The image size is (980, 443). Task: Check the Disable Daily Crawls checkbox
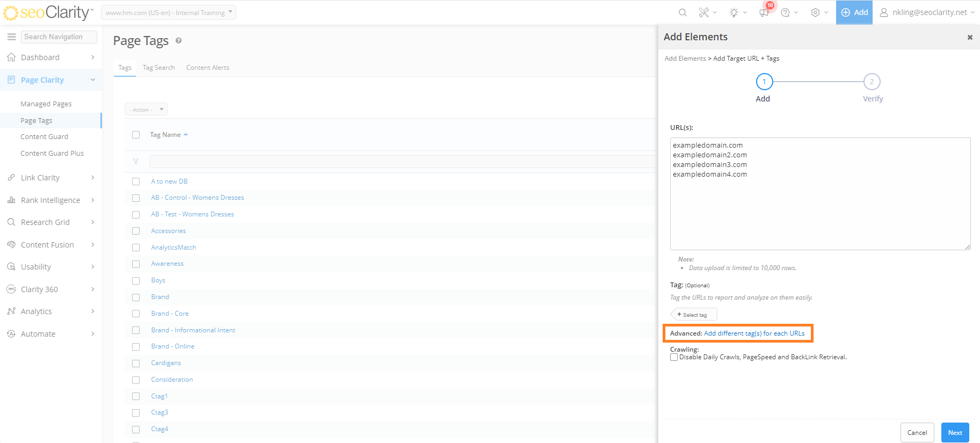(x=674, y=357)
